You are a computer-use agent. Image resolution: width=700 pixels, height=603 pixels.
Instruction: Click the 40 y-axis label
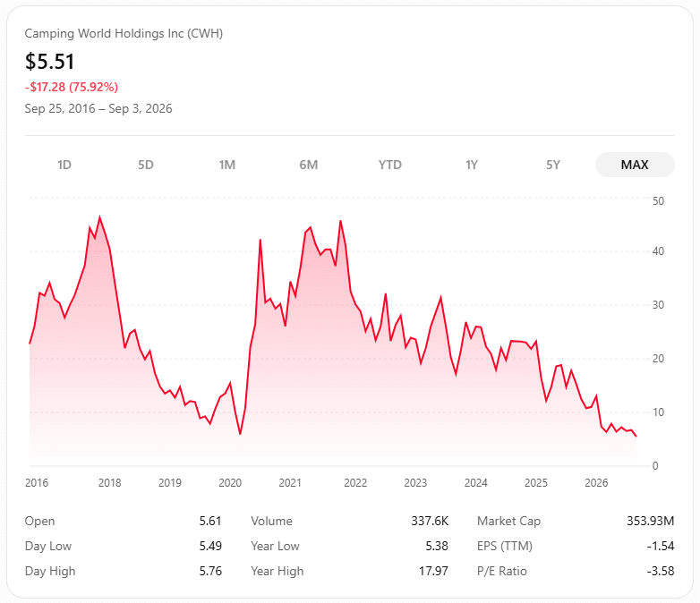659,251
